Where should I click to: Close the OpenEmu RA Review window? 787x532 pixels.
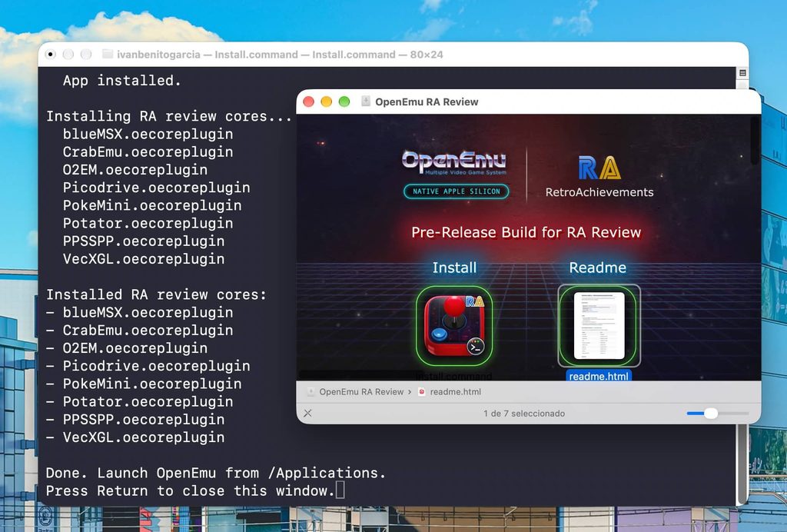(x=309, y=102)
